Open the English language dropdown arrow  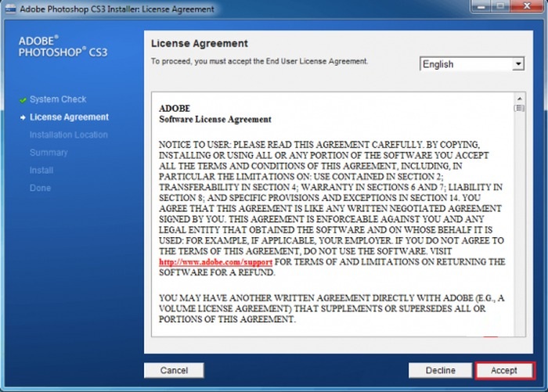coord(518,64)
